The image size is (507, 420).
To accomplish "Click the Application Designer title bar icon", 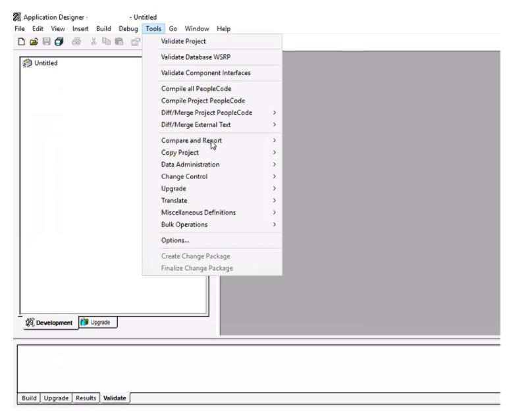I will [x=17, y=17].
